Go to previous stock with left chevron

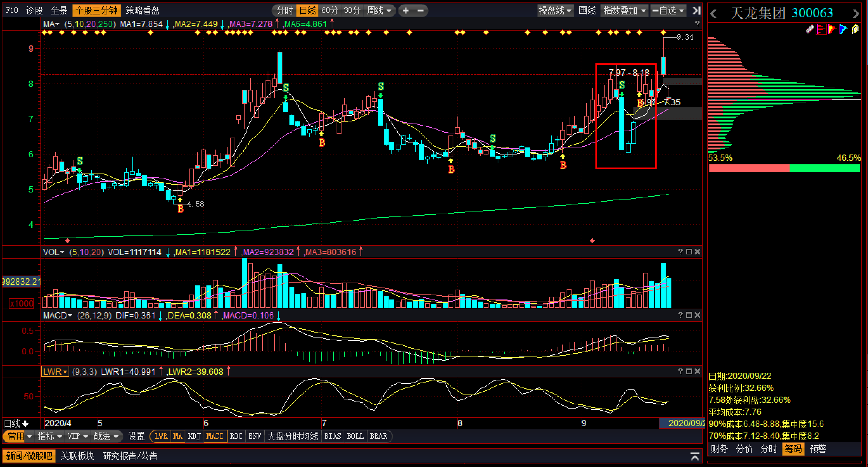(714, 14)
